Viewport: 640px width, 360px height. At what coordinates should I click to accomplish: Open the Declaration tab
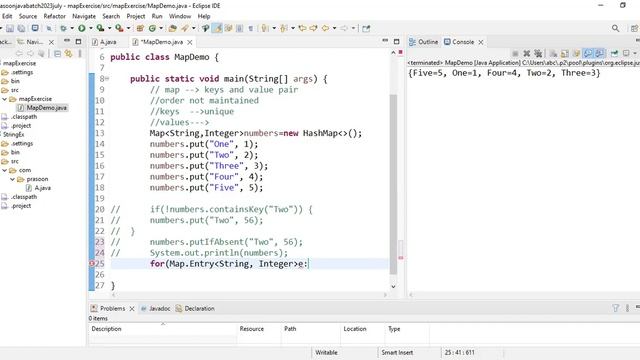pyautogui.click(x=195, y=308)
